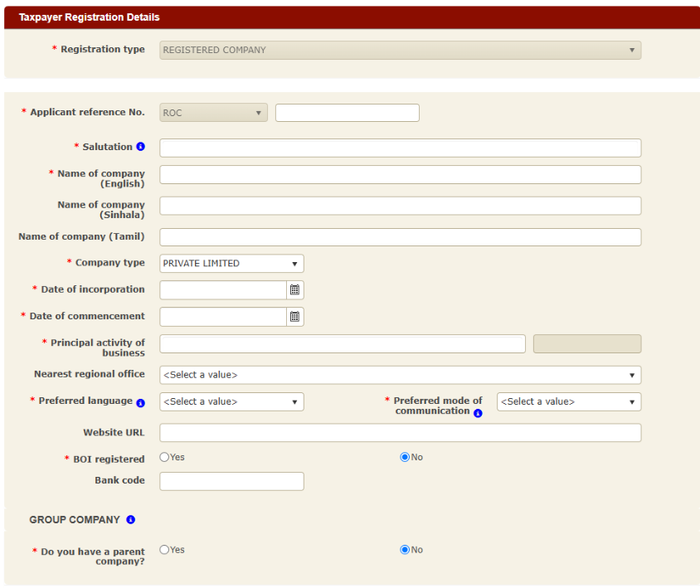
Task: Open Preferred mode of communication dropdown
Action: click(x=568, y=401)
